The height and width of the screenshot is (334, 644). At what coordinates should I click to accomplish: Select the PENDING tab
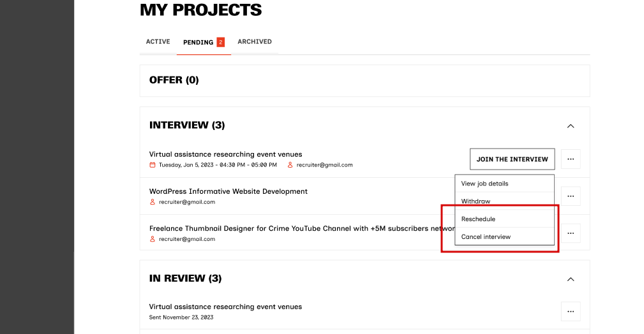[198, 43]
